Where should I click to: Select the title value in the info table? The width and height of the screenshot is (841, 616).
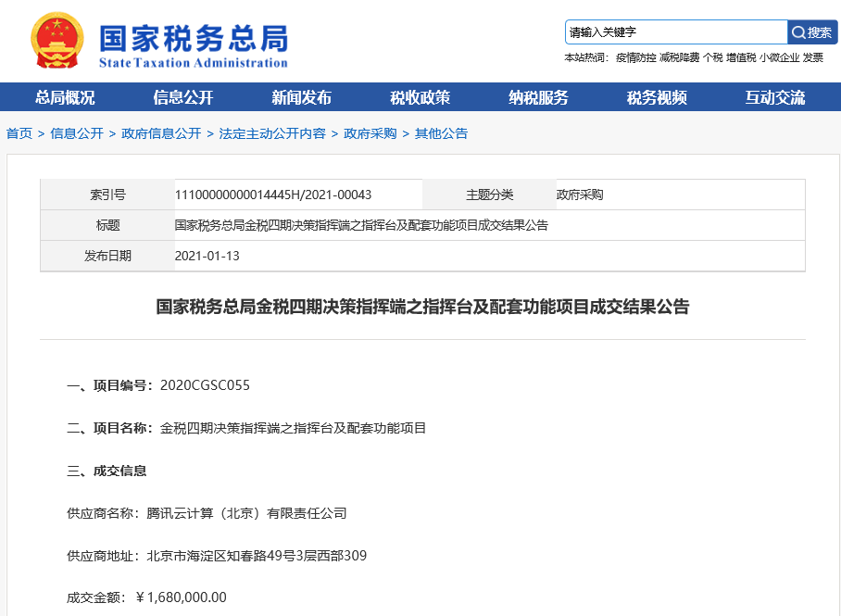coord(361,225)
